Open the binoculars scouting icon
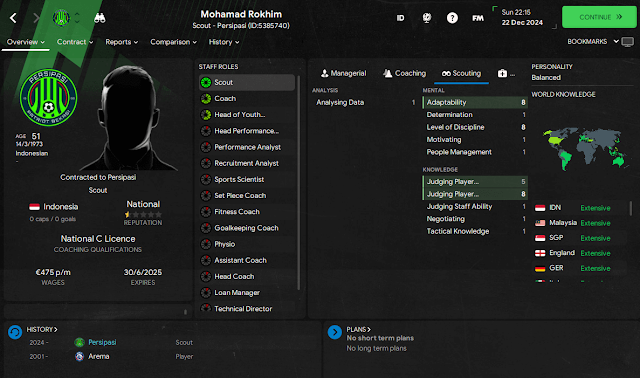The image size is (640, 378). pos(100,18)
